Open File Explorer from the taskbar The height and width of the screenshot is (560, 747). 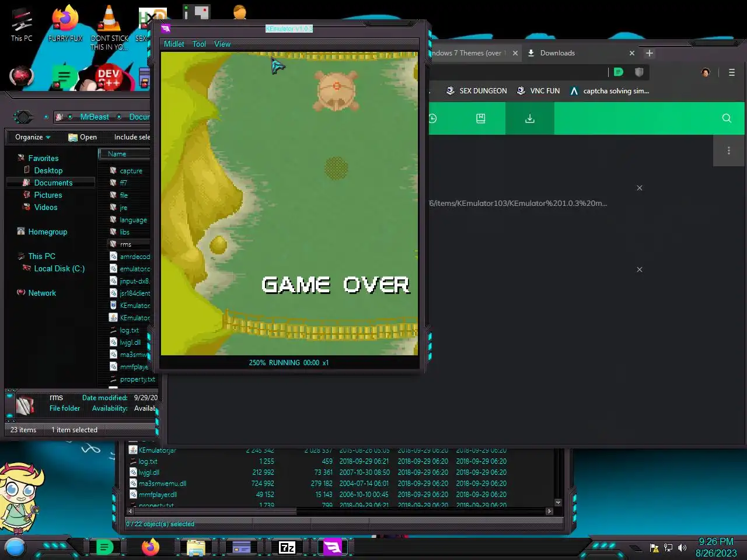(196, 547)
